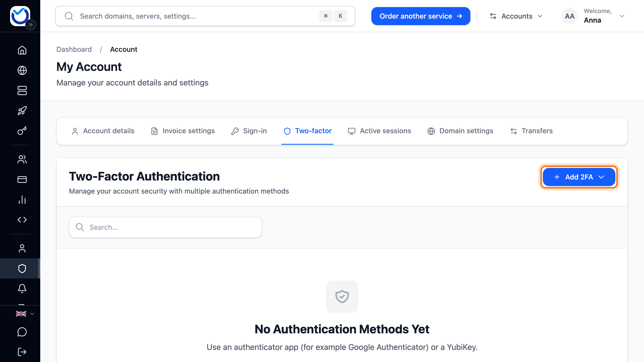Click Order another service button
The image size is (644, 362).
(421, 16)
